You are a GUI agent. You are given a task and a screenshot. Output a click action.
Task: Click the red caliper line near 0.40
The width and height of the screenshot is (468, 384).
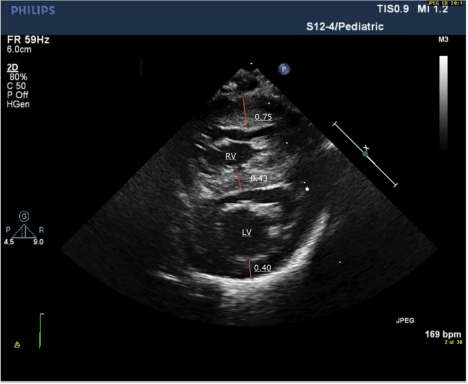250,270
